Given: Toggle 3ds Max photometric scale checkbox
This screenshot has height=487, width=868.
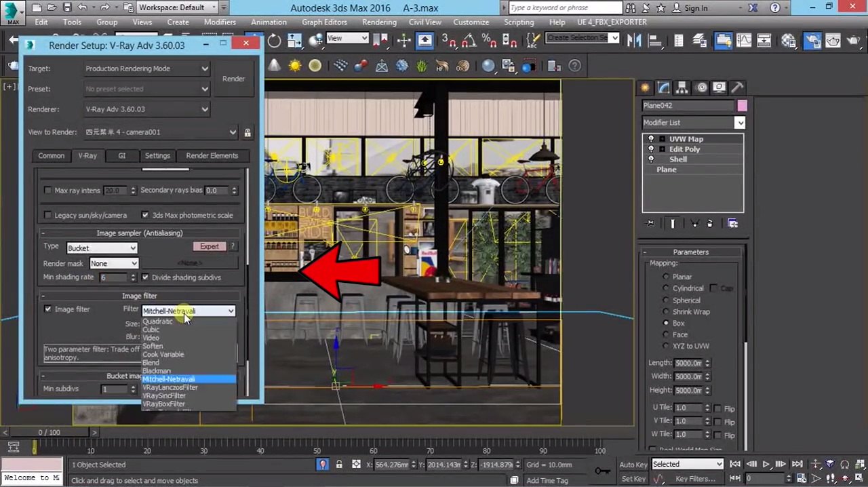Looking at the screenshot, I should [x=145, y=215].
